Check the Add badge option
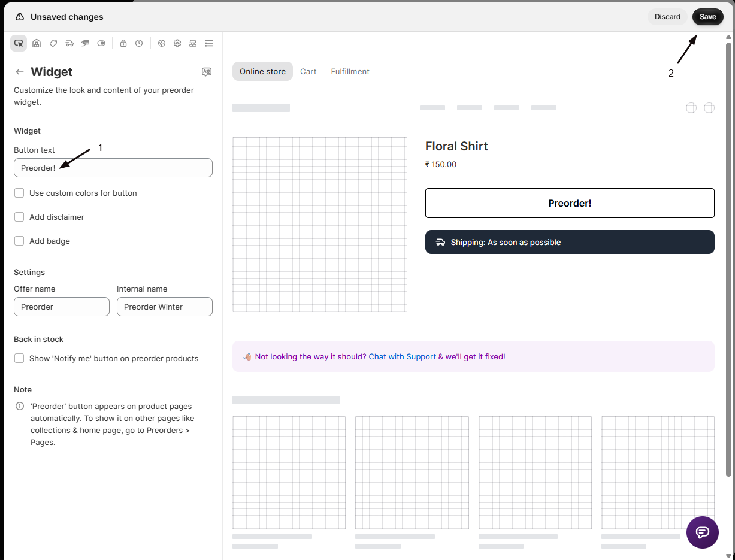Viewport: 735px width, 560px height. pos(19,241)
